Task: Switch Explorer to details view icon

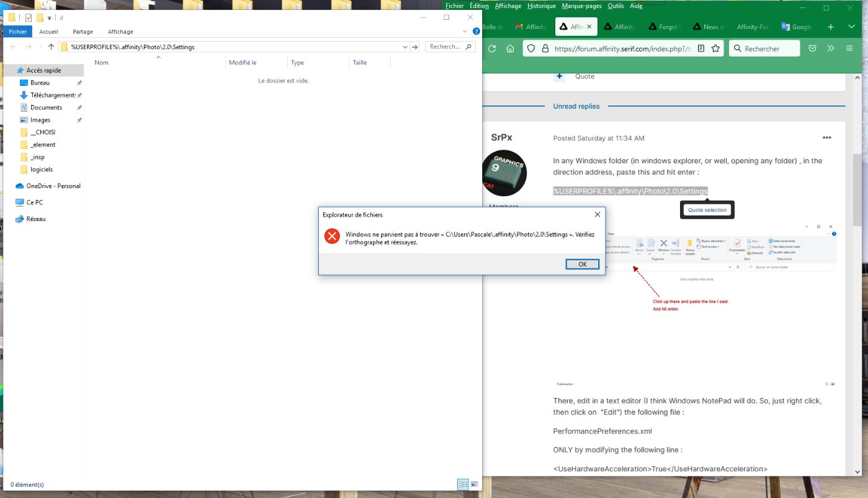Action: pyautogui.click(x=463, y=484)
